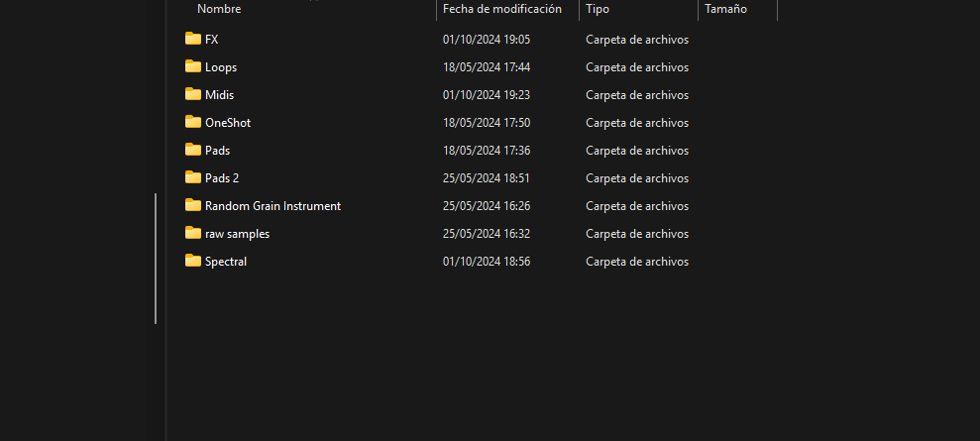Screen dimensions: 980x441
Task: Select the OneShot folder icon
Action: tap(193, 122)
